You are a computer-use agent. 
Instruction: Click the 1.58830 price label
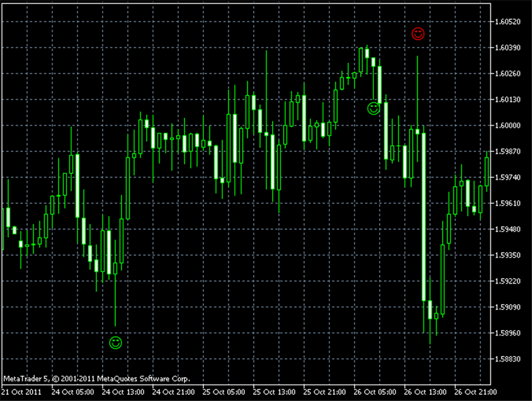507,359
